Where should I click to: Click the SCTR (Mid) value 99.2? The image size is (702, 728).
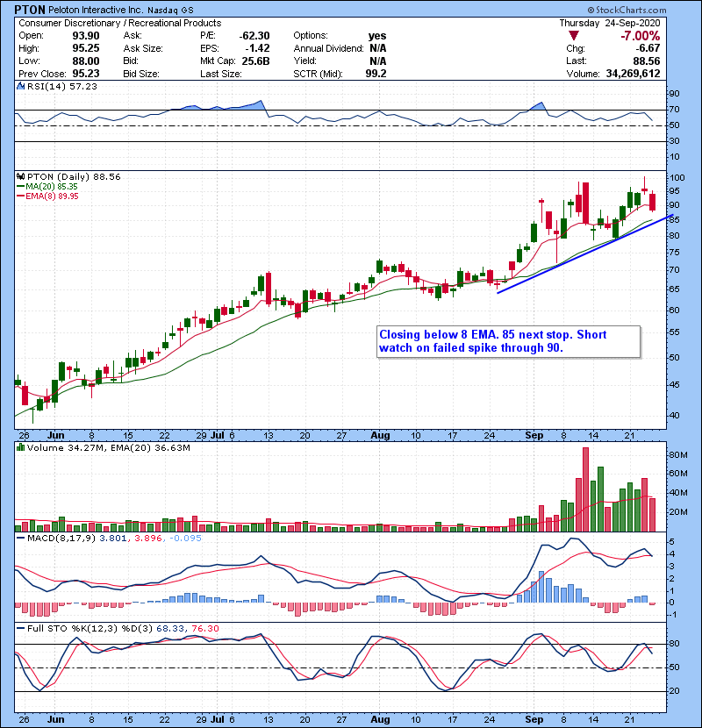coord(376,74)
